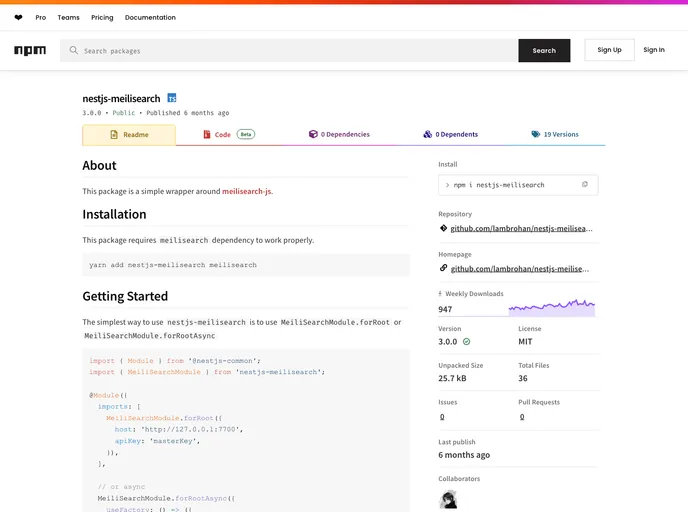Click the nestjs-meilisearch package title
Viewport: 688px width, 512px height.
(x=122, y=99)
